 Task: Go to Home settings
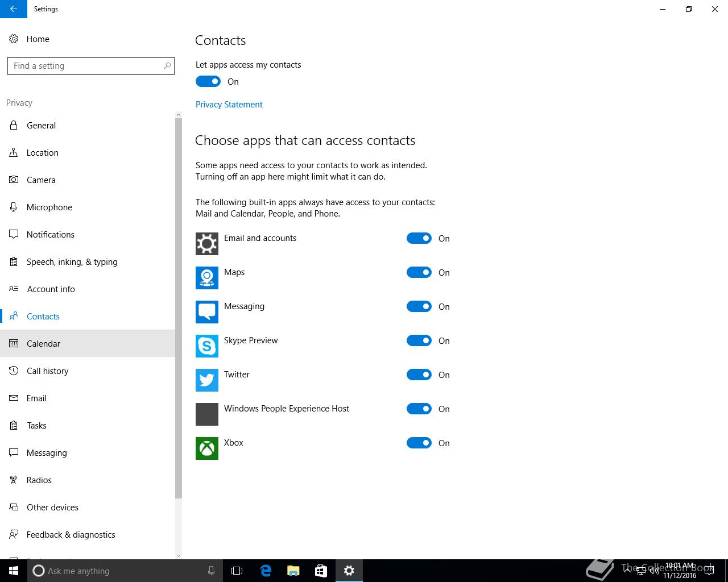coord(88,39)
